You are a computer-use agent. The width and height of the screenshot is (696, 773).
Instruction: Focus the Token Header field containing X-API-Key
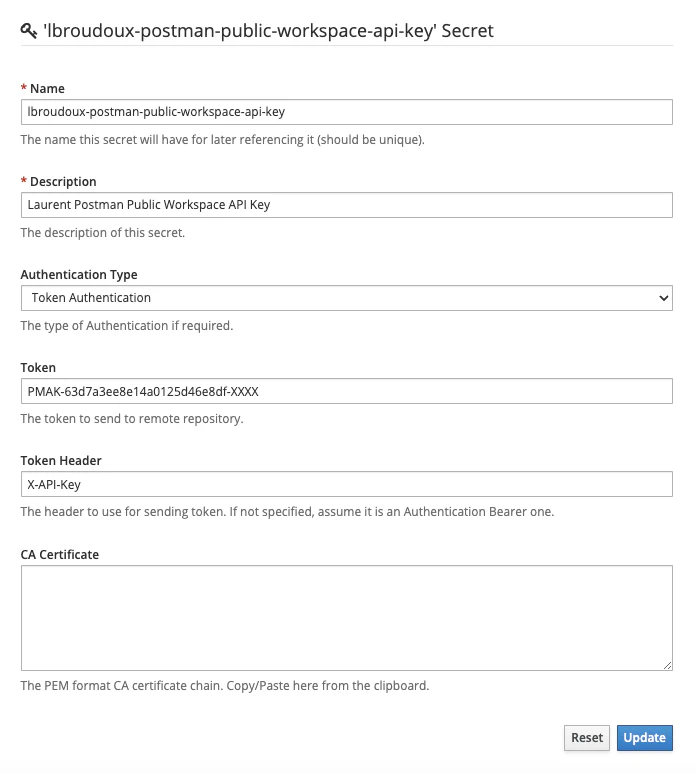346,484
